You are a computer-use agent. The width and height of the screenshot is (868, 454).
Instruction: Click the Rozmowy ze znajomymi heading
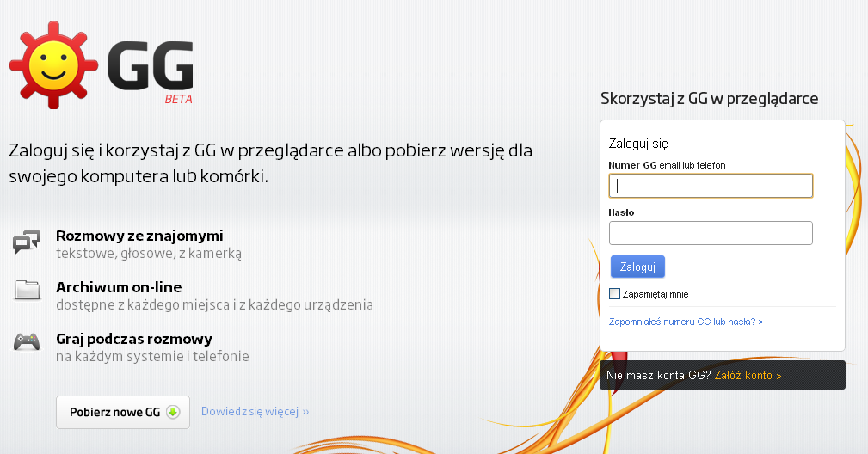click(x=139, y=236)
